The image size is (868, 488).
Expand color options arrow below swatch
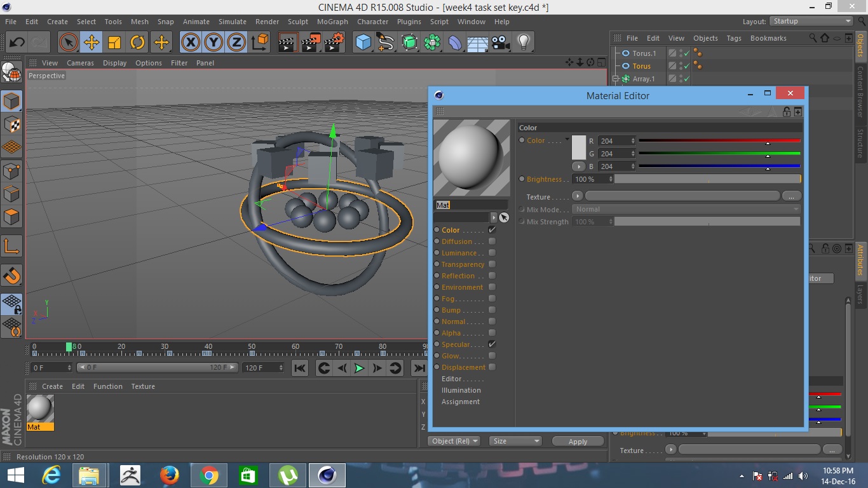pyautogui.click(x=578, y=166)
